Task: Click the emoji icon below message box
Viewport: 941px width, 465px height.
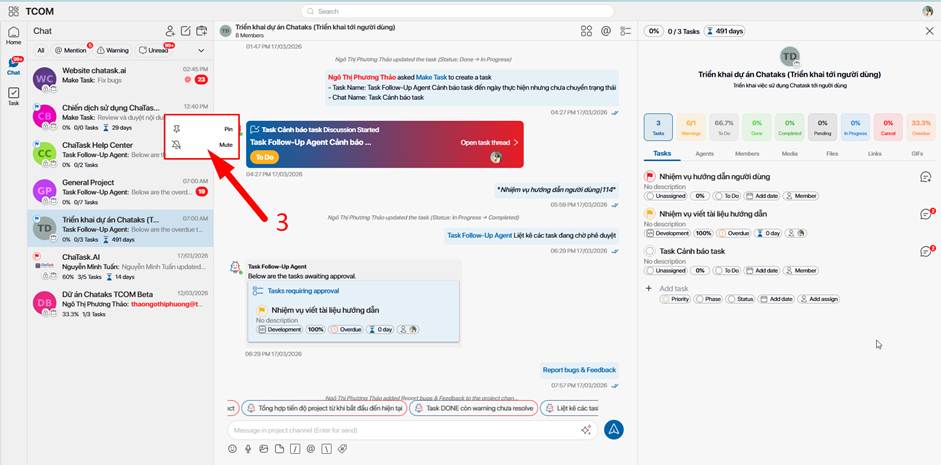Action: (x=232, y=449)
